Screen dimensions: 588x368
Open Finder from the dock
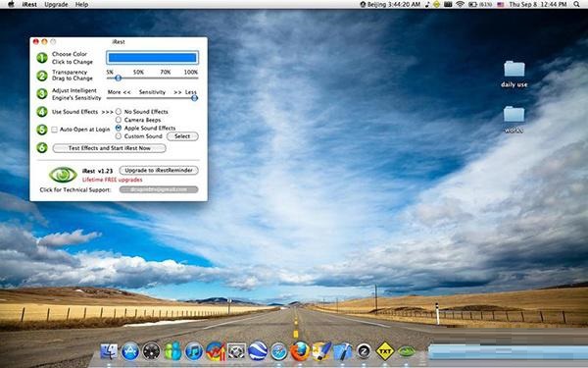point(109,351)
